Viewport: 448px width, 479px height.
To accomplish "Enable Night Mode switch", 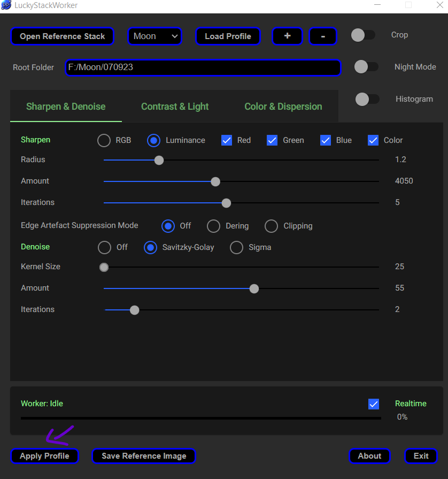I will pos(366,66).
